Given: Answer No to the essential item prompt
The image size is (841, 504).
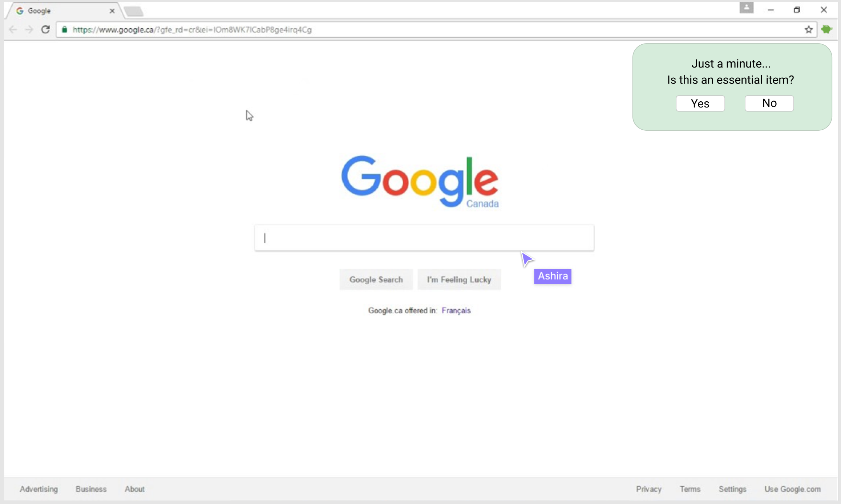Looking at the screenshot, I should click(x=769, y=103).
